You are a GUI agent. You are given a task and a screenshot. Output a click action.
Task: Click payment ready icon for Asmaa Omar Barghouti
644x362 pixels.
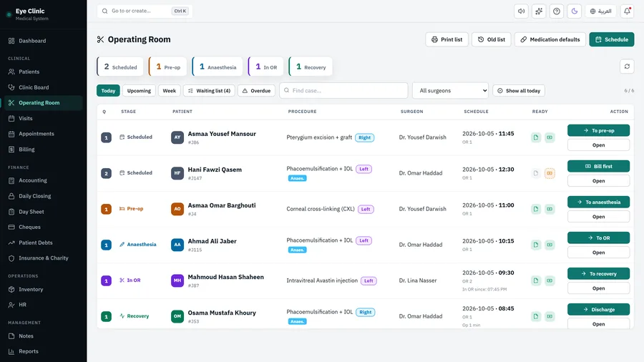click(x=550, y=209)
